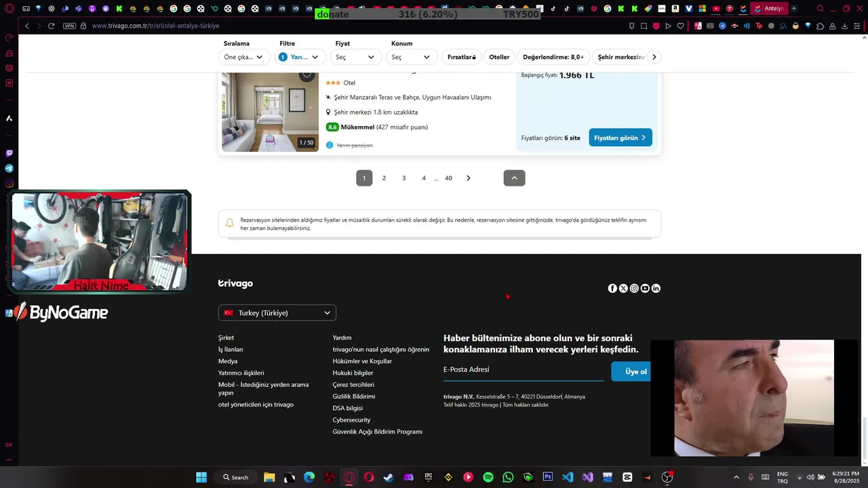This screenshot has height=488, width=868.
Task: Show hidden system tray icons chevron
Action: [x=736, y=477]
